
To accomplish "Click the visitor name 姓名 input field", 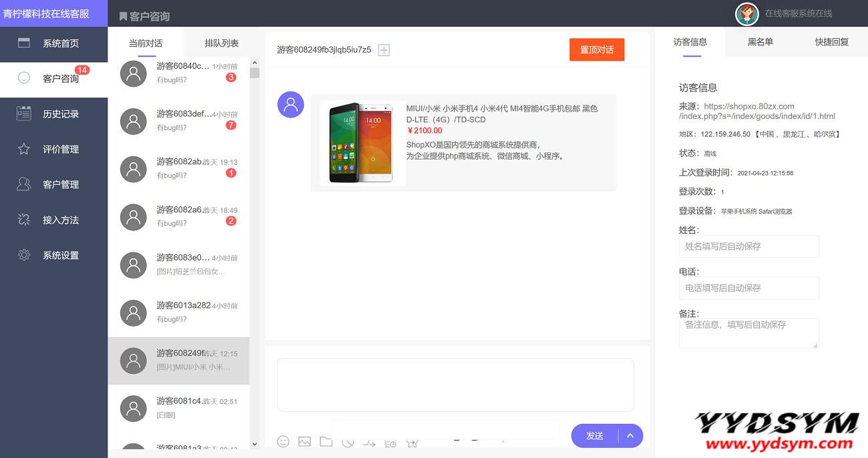I will 748,246.
